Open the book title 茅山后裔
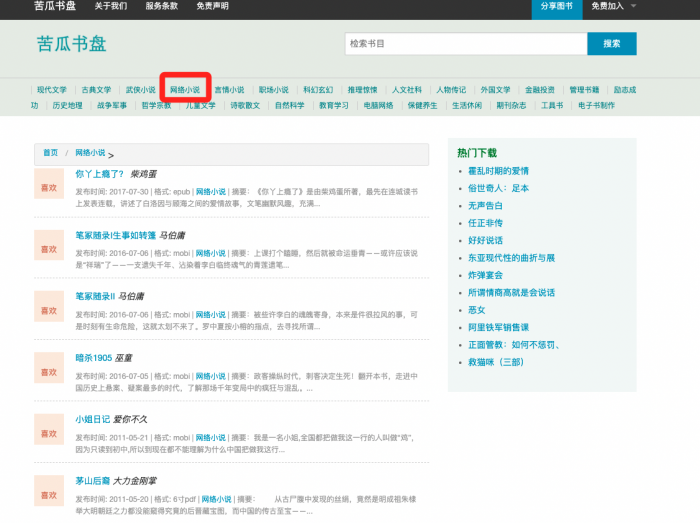The image size is (700, 523). click(x=97, y=480)
